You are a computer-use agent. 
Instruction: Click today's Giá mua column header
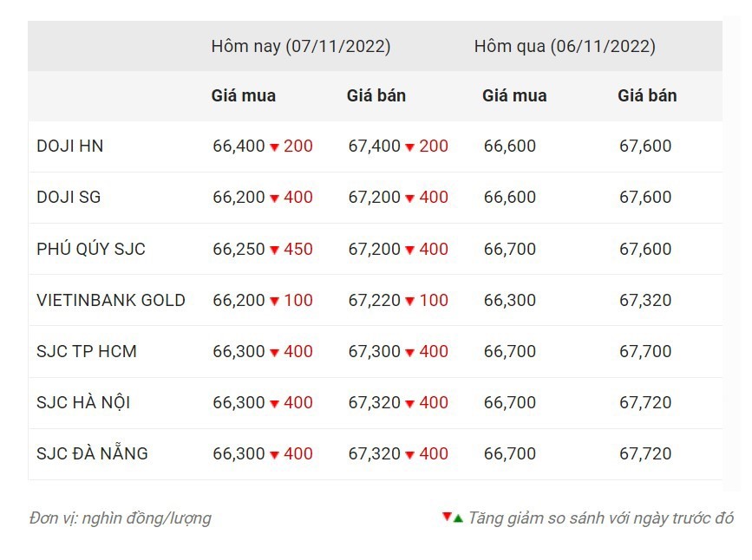point(244,95)
